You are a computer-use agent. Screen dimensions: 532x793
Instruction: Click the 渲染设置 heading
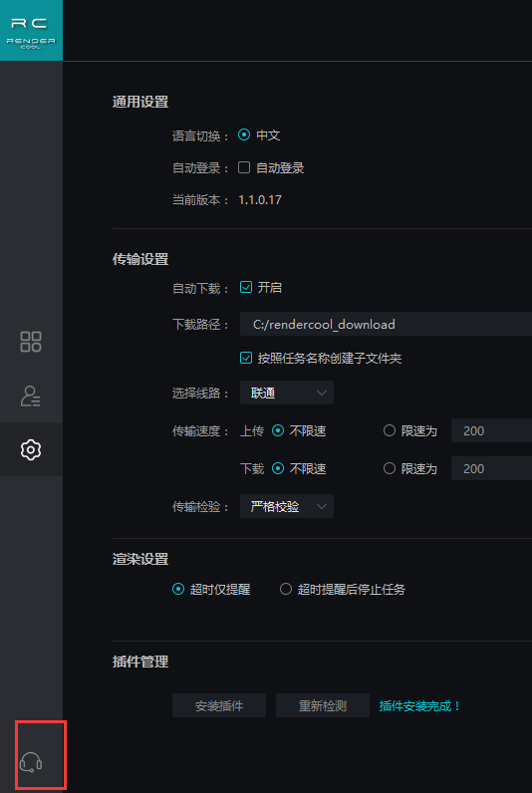coord(140,559)
